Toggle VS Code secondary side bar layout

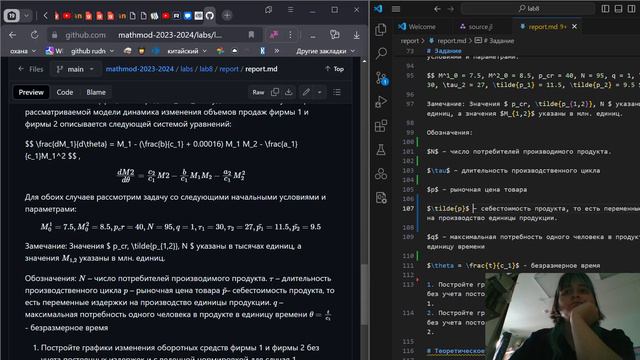pyautogui.click(x=632, y=9)
